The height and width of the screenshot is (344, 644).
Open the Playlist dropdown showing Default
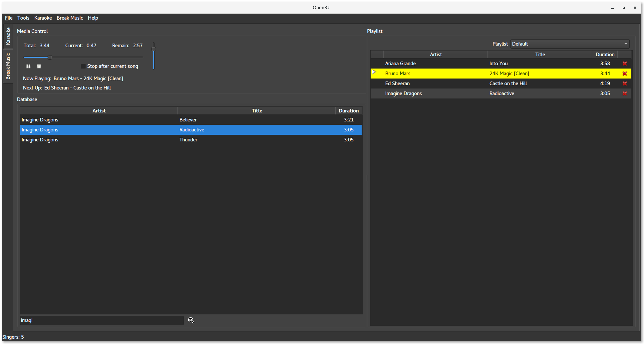(x=570, y=44)
